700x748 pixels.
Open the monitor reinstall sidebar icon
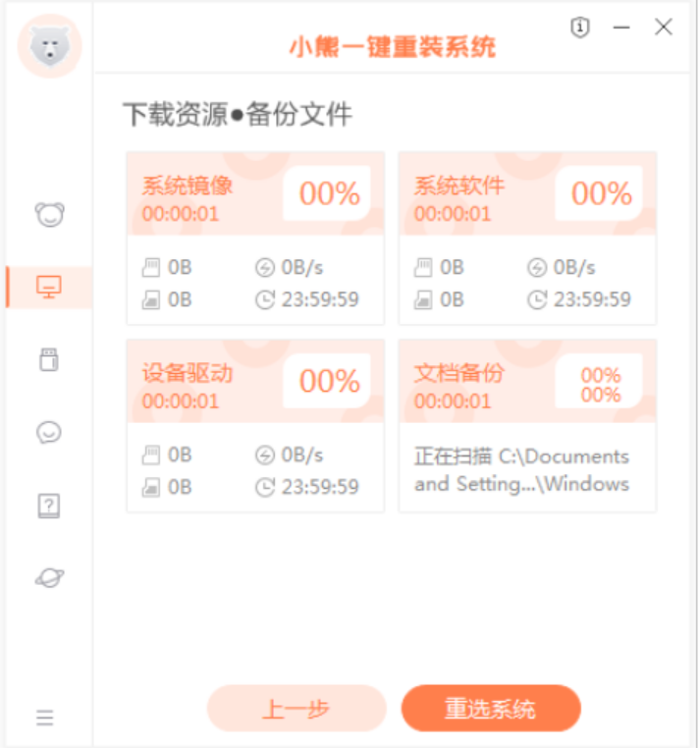(x=49, y=287)
